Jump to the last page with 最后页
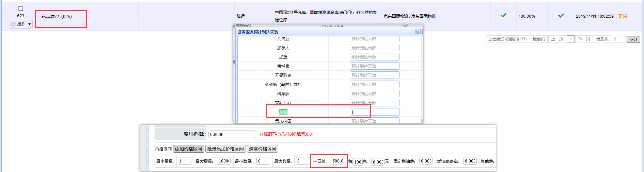The width and height of the screenshot is (644, 172). [602, 39]
